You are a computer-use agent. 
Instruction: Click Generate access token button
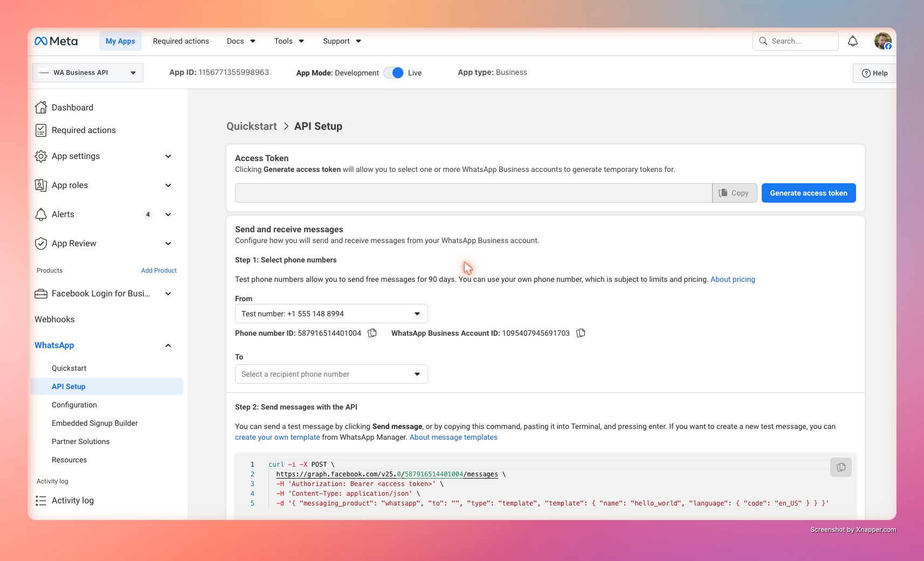pyautogui.click(x=809, y=193)
